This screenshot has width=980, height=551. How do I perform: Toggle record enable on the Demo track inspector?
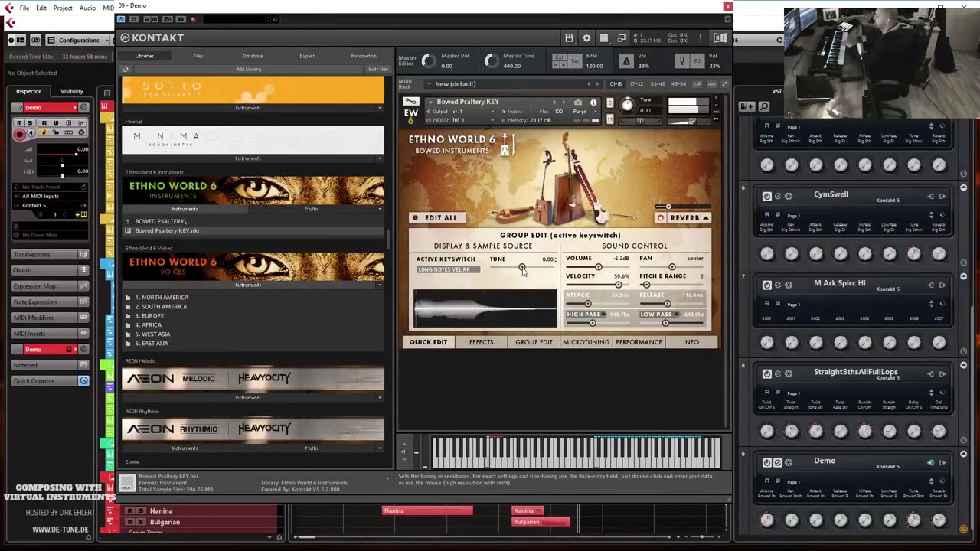point(20,134)
